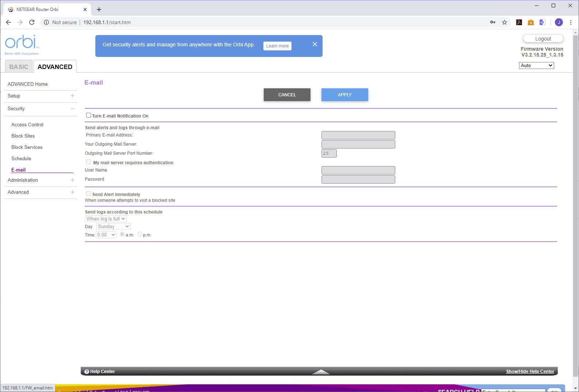Click the Firmware Version V3.2.15.25_1.3.15 text
The image size is (579, 392).
tap(542, 52)
